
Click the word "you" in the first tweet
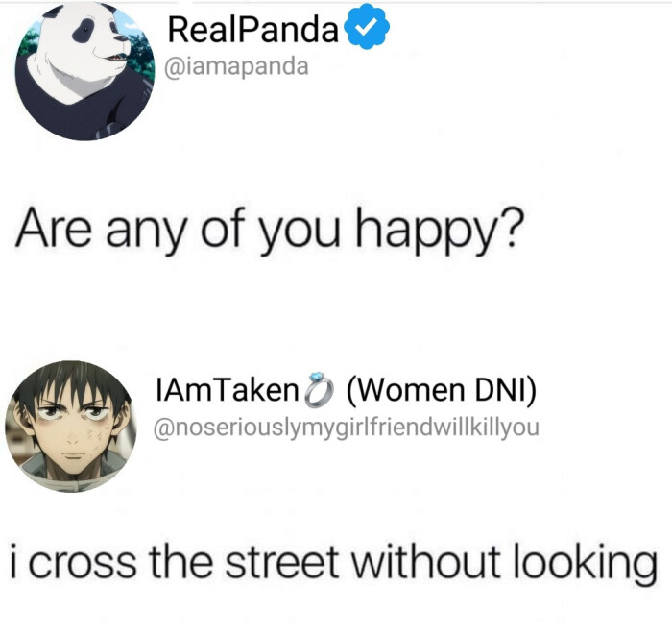click(x=300, y=233)
